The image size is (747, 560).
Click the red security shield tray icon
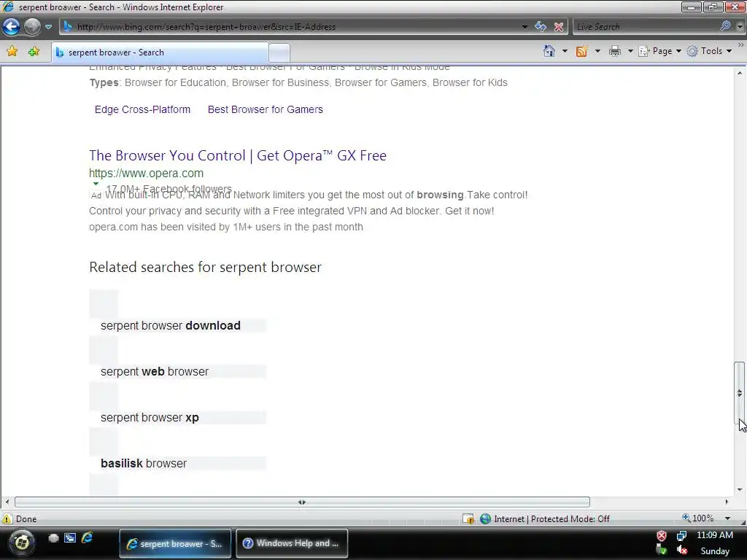pyautogui.click(x=662, y=536)
